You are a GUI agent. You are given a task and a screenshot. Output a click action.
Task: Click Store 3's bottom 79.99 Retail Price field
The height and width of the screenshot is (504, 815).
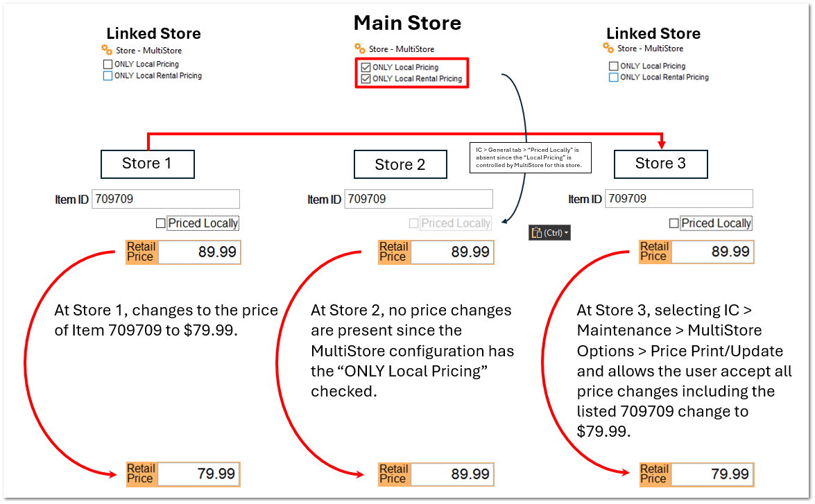click(x=712, y=474)
